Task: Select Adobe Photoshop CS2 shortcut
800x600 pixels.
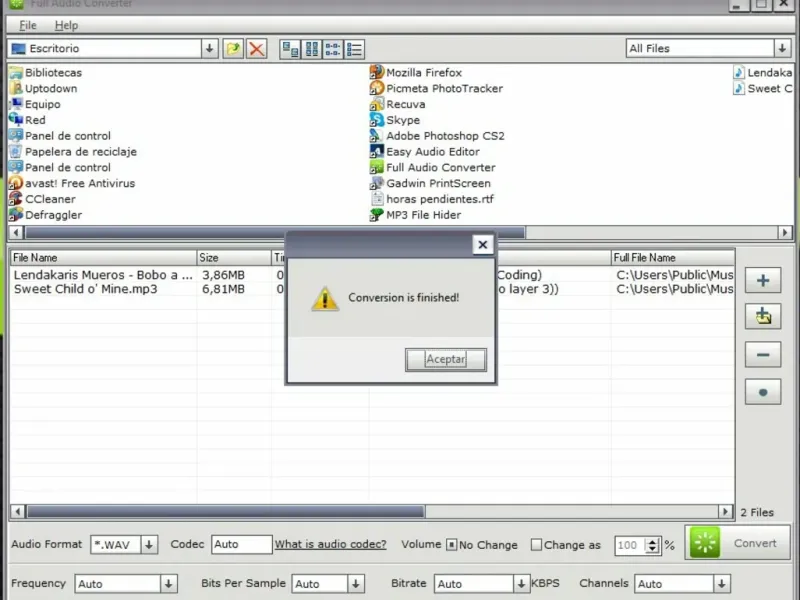Action: [437, 136]
